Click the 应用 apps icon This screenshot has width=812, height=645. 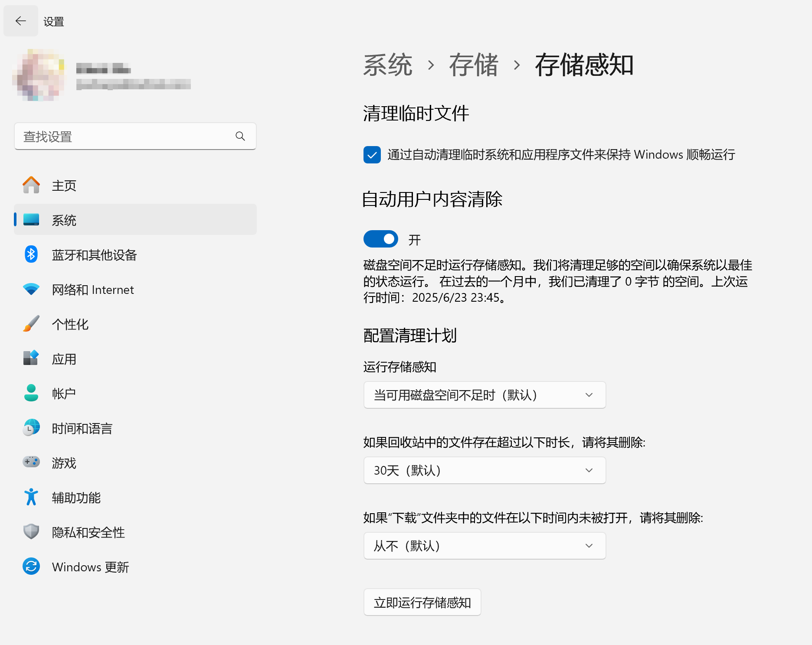[x=31, y=358]
